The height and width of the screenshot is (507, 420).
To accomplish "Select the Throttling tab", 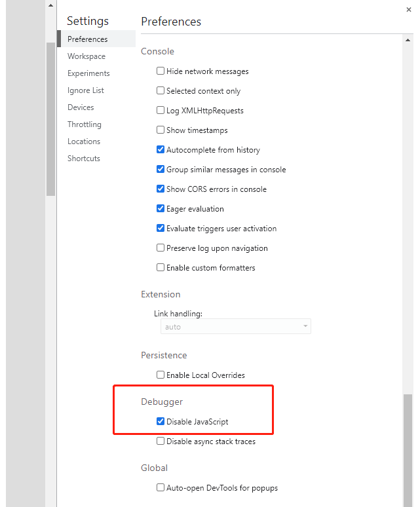I will [x=84, y=124].
